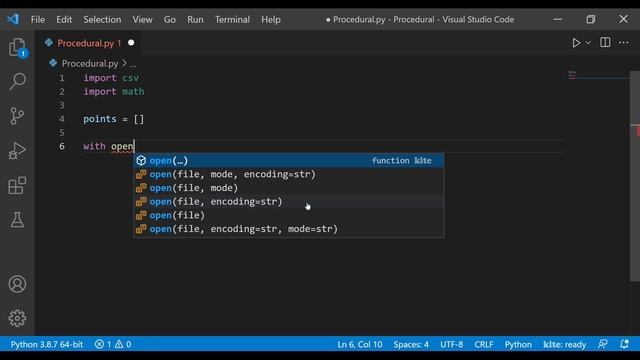
Task: Click the kite: ready status item
Action: [564, 344]
